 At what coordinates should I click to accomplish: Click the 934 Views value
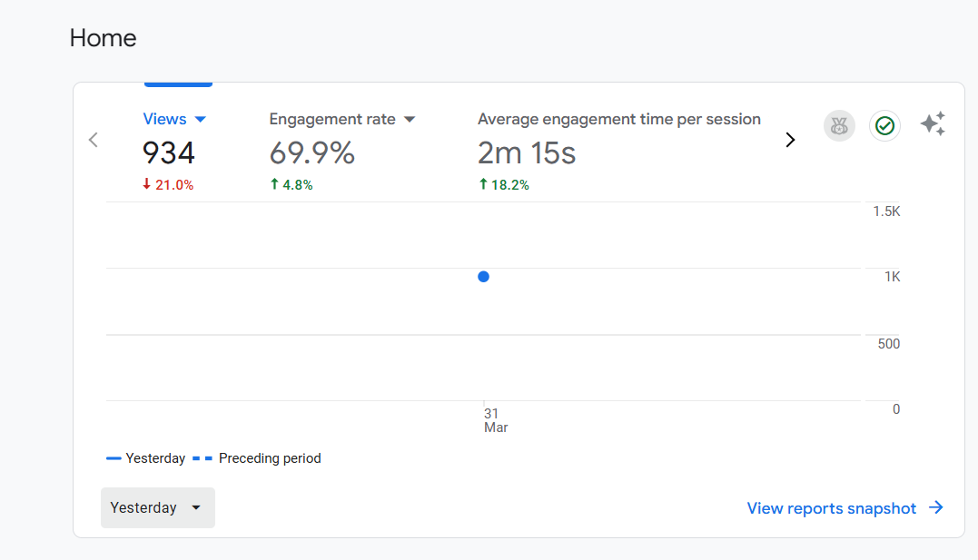(x=169, y=152)
